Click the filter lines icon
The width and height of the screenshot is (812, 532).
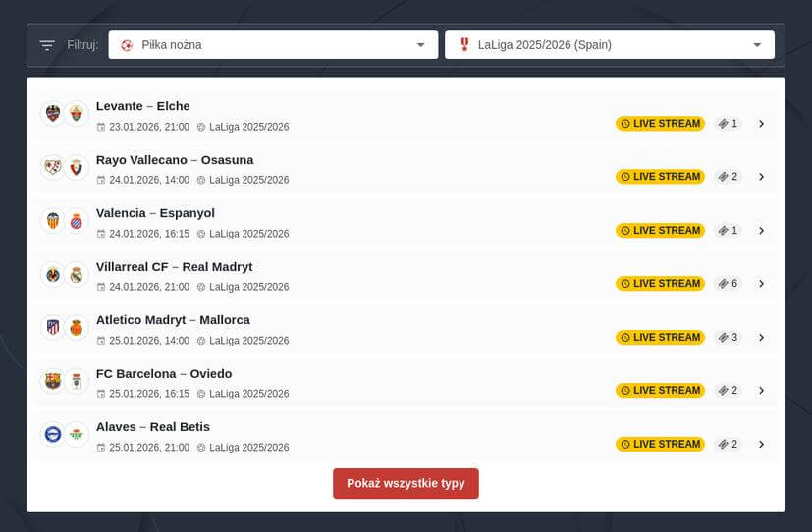(47, 45)
